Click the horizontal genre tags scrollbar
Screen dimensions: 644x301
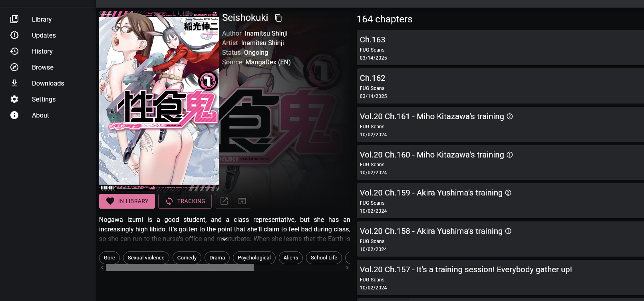pos(180,268)
